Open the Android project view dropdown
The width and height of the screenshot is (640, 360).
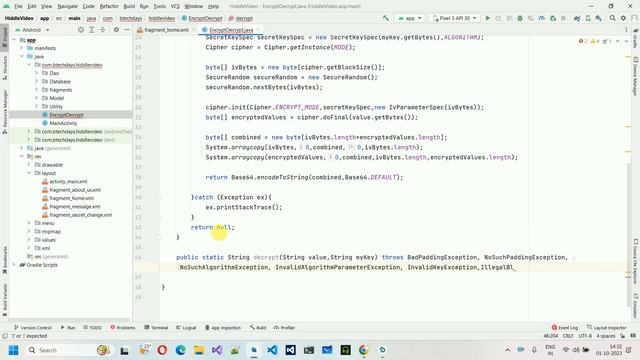coord(32,30)
